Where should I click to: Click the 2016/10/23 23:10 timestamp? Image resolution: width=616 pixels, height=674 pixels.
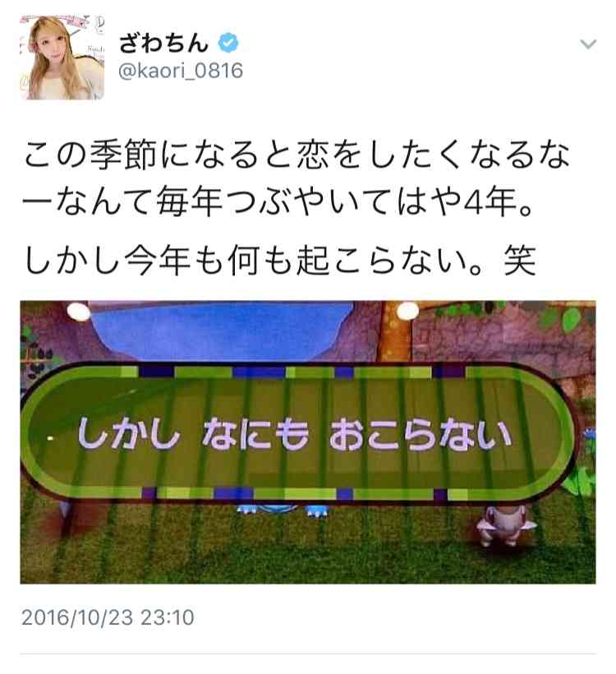click(108, 617)
